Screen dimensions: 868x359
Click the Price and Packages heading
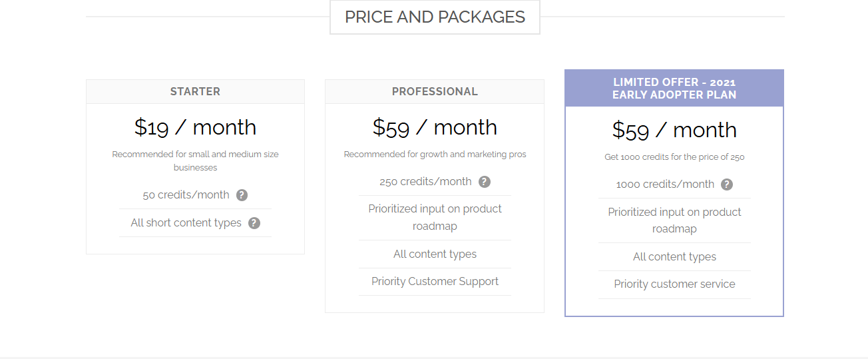coord(435,17)
